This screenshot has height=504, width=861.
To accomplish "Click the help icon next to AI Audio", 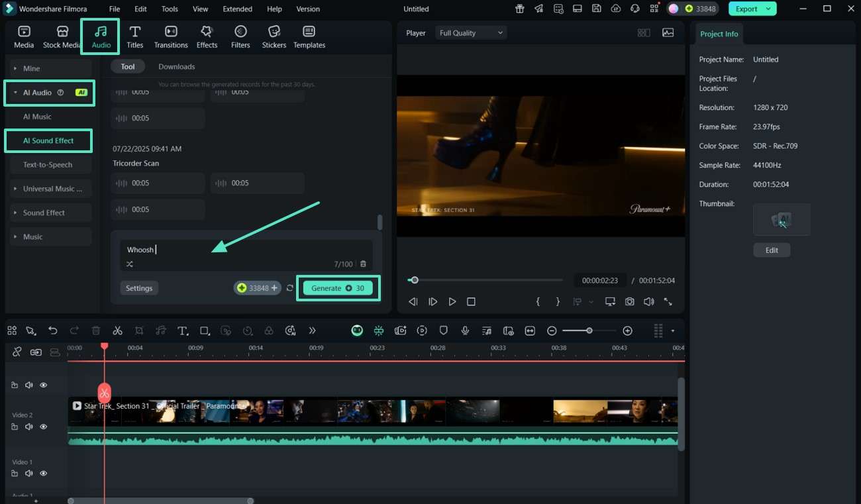I will [61, 93].
